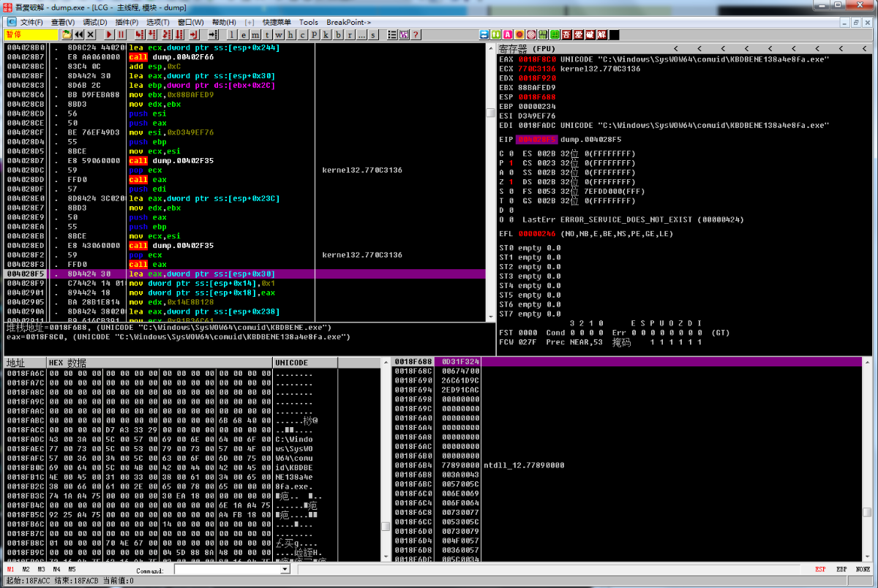
Task: Expand the Command input dropdown
Action: pyautogui.click(x=285, y=569)
